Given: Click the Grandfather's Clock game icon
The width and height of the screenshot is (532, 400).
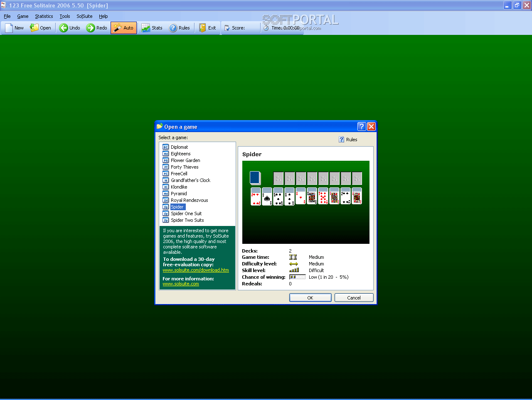Looking at the screenshot, I should pos(165,180).
